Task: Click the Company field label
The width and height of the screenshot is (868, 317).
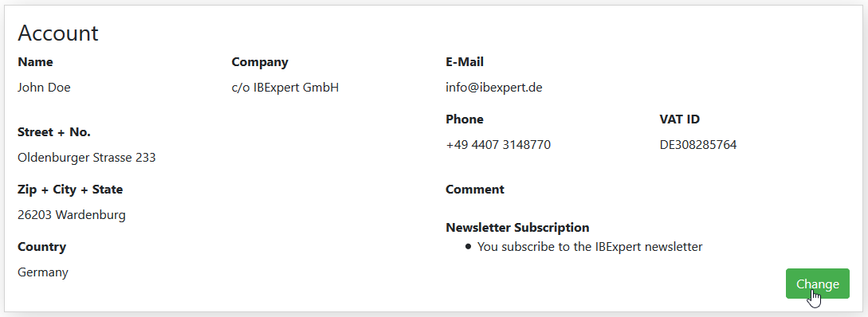Action: (x=260, y=62)
